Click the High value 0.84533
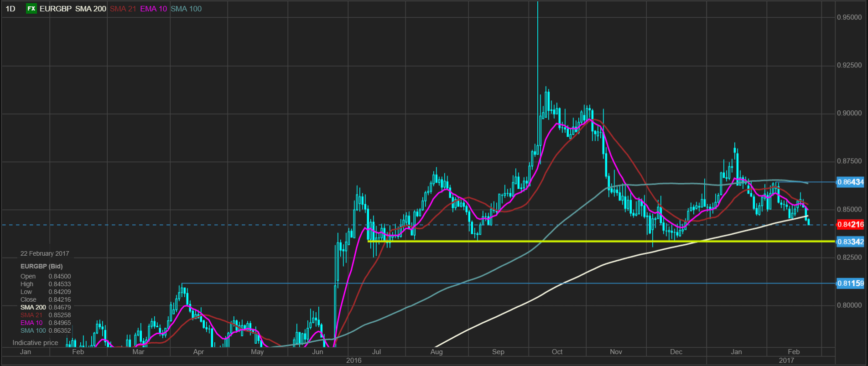Screen dimensions: 868x366 60,284
